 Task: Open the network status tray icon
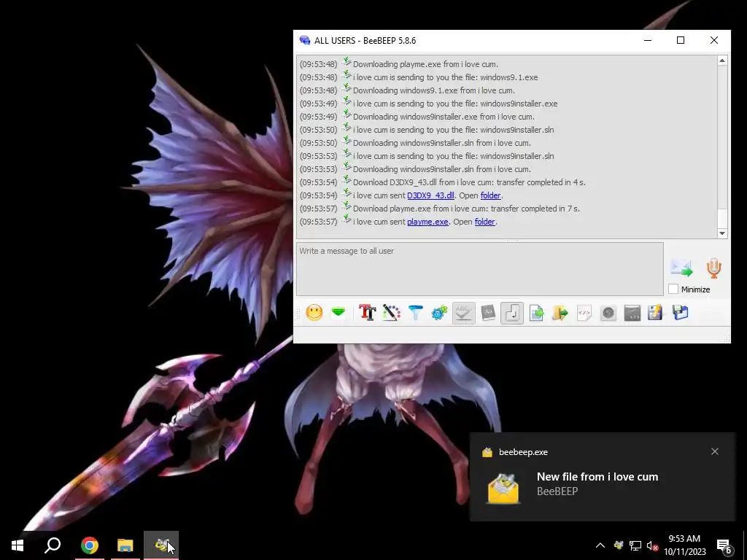[x=635, y=545]
